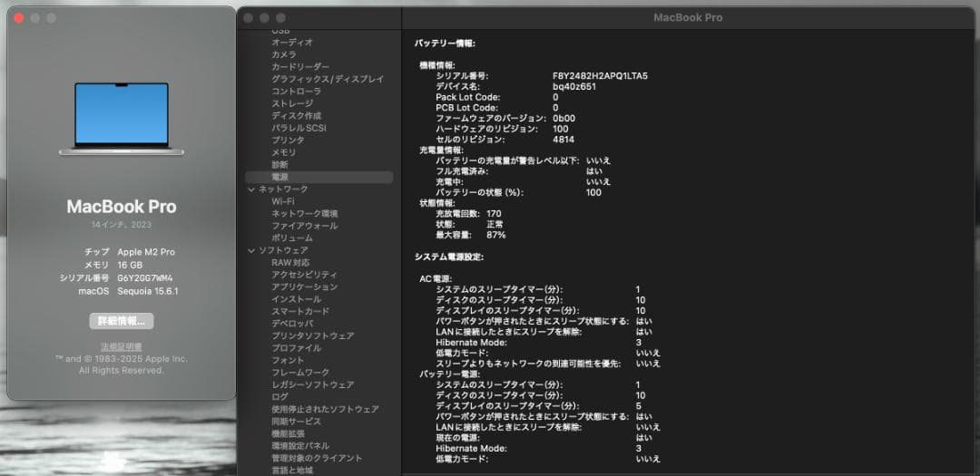Click the MacBook Pro window title
Screen dimensions: 980x476
[688, 17]
